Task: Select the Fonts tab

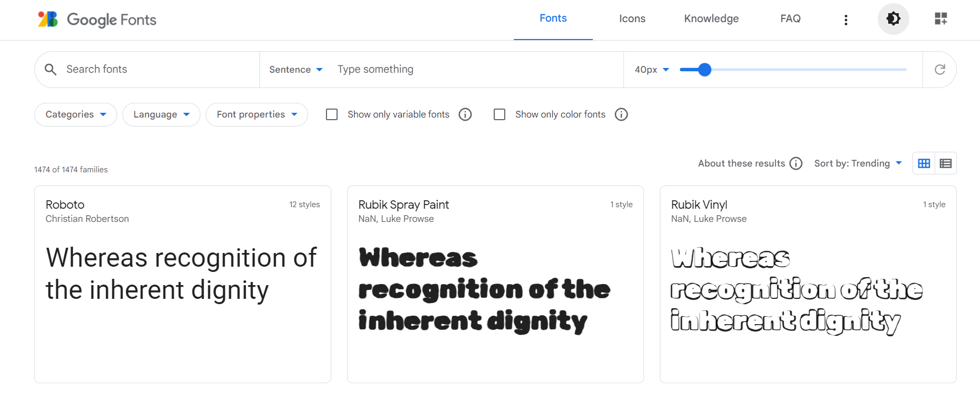Action: click(x=553, y=18)
